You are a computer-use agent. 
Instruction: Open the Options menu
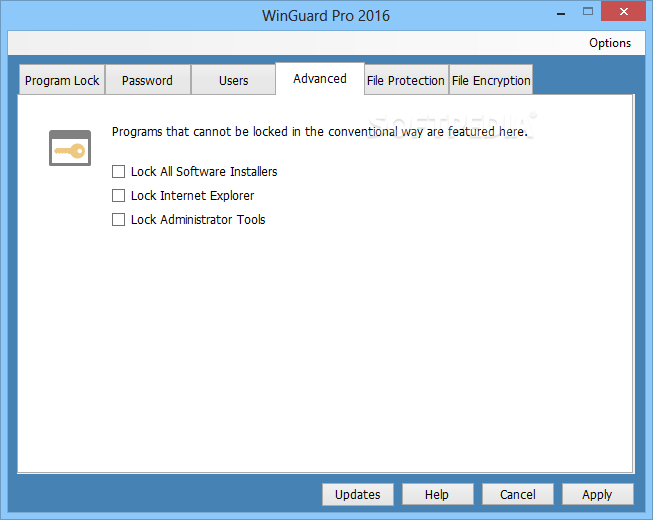click(x=610, y=43)
